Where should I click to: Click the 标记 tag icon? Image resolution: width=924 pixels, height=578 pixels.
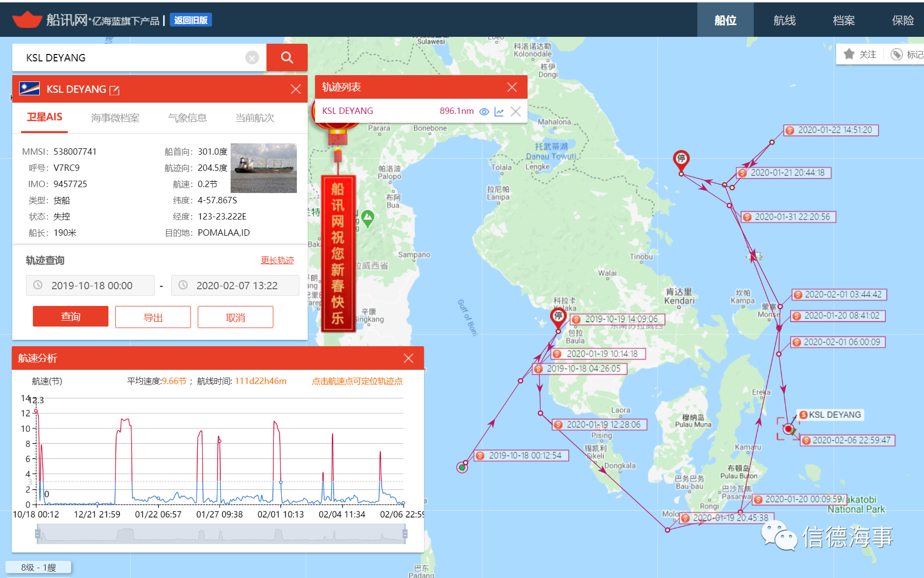tap(897, 54)
